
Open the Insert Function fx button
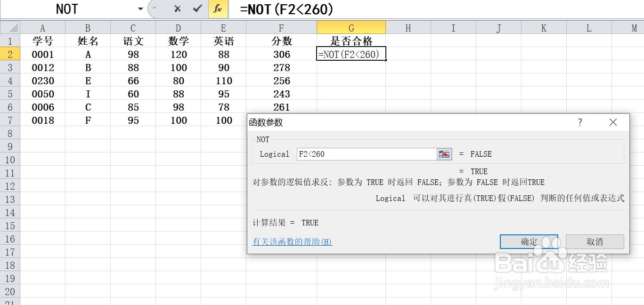pos(218,9)
